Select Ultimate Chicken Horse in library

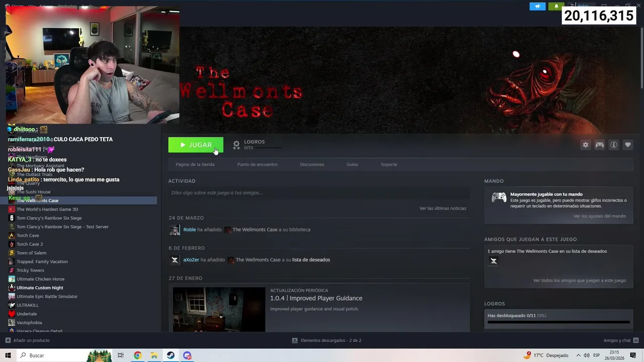coord(40,279)
